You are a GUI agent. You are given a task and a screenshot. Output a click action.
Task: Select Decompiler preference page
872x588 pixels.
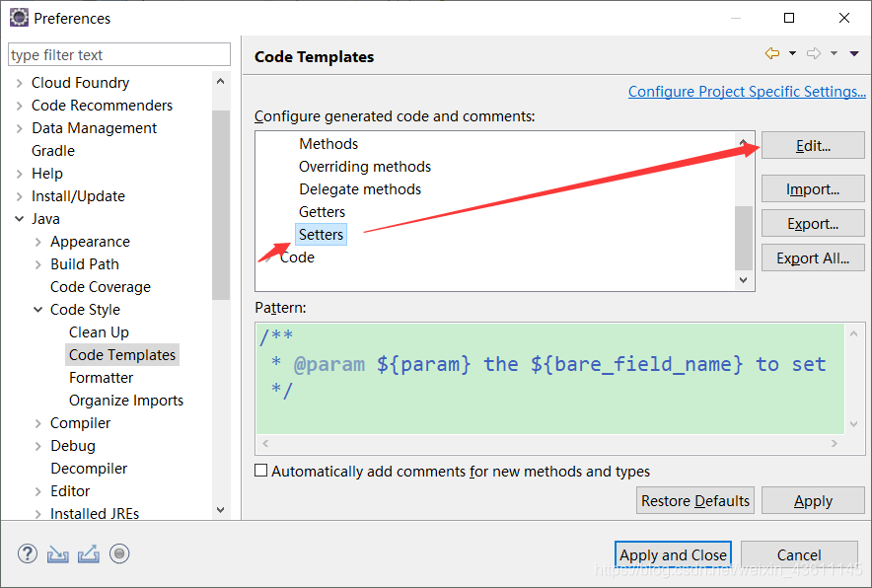[89, 469]
